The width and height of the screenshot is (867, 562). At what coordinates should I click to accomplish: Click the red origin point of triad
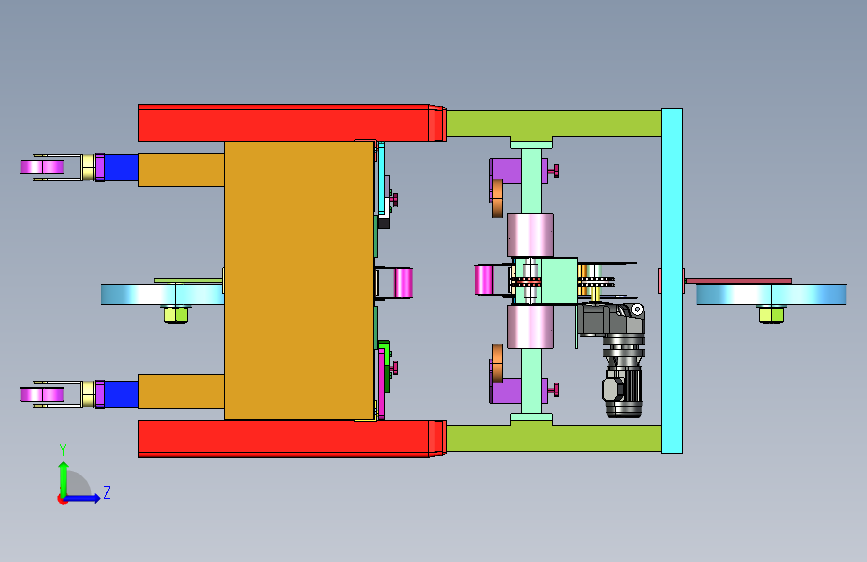(62, 499)
